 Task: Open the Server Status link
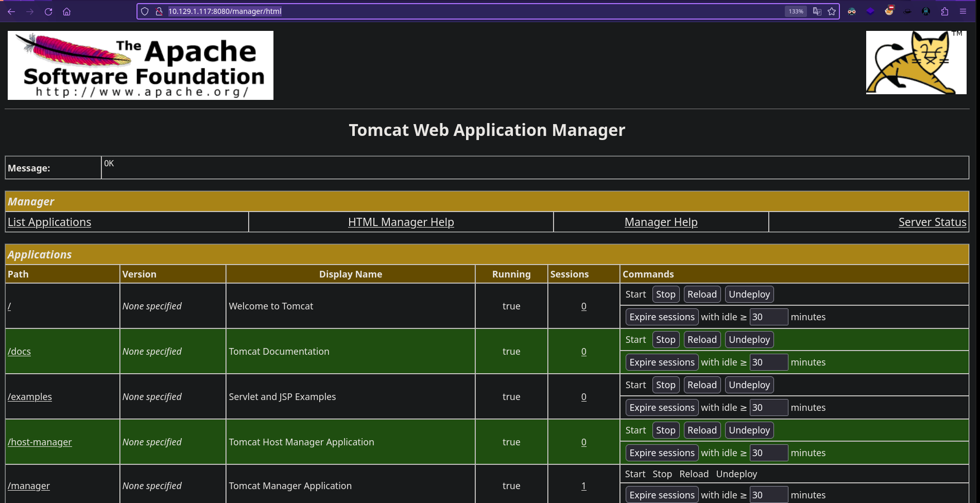(932, 222)
